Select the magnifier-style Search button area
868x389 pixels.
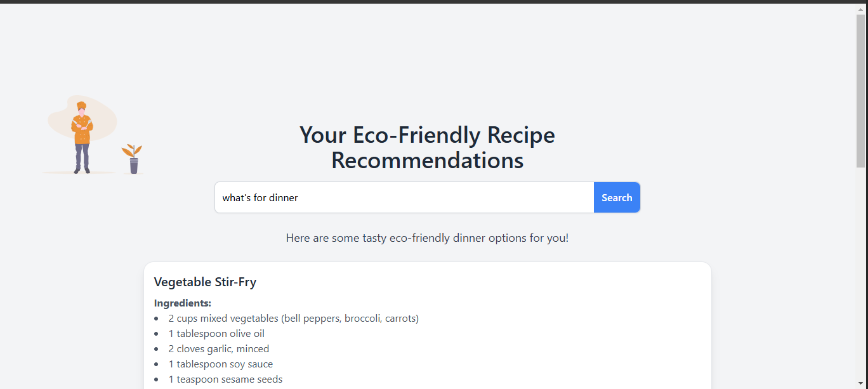click(616, 197)
